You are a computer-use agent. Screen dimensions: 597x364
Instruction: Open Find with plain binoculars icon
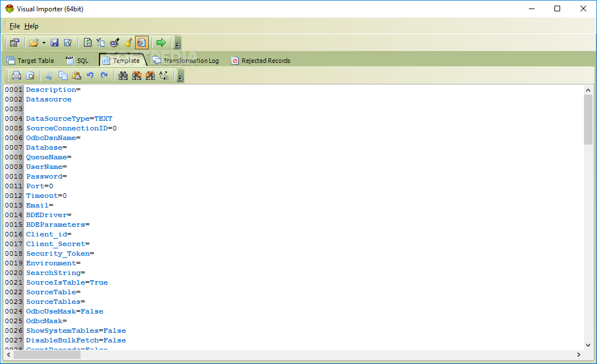point(123,75)
